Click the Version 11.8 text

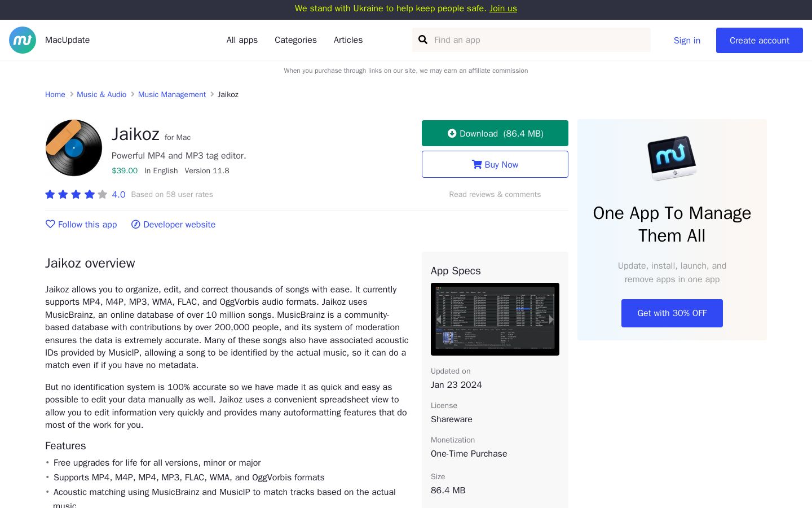[207, 170]
